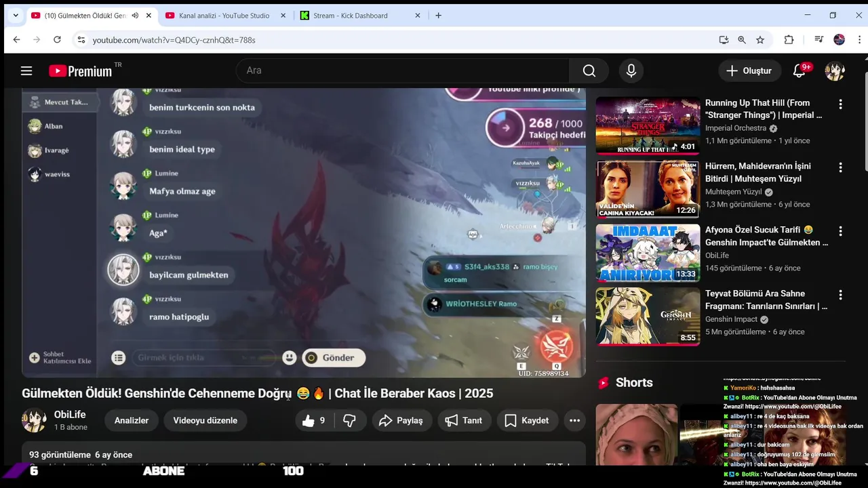The image size is (868, 488).
Task: Promote the video with Tanıt
Action: 463,420
